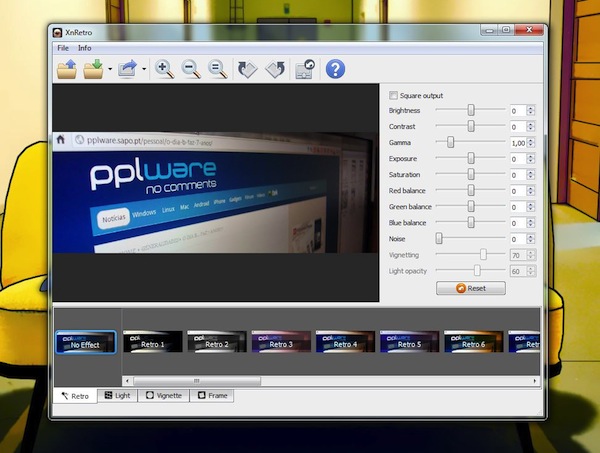Click the Brightness spinner arrows

(x=531, y=111)
